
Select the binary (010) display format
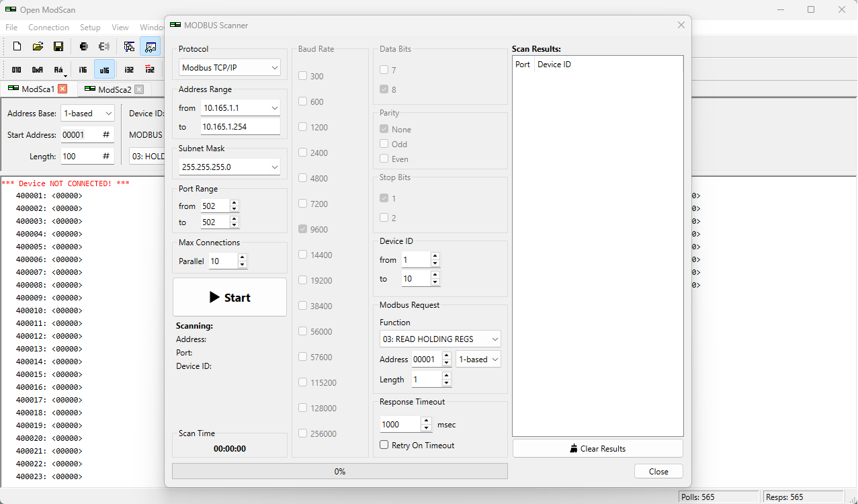tap(16, 69)
